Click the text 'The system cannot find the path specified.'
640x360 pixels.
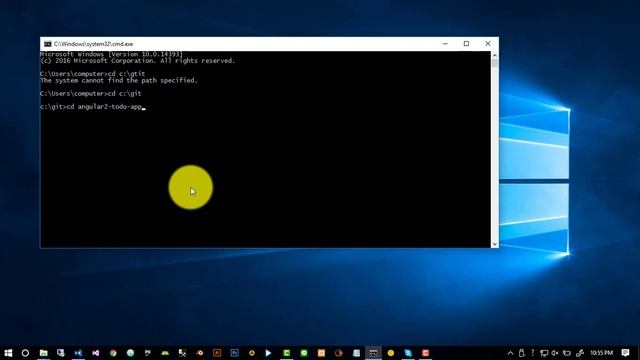(119, 81)
